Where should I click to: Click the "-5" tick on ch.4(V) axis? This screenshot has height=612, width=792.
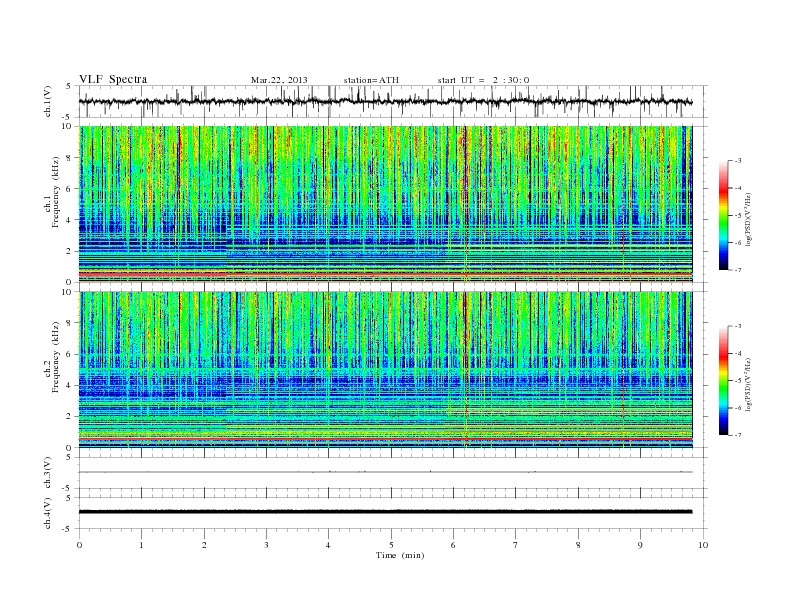[68, 529]
